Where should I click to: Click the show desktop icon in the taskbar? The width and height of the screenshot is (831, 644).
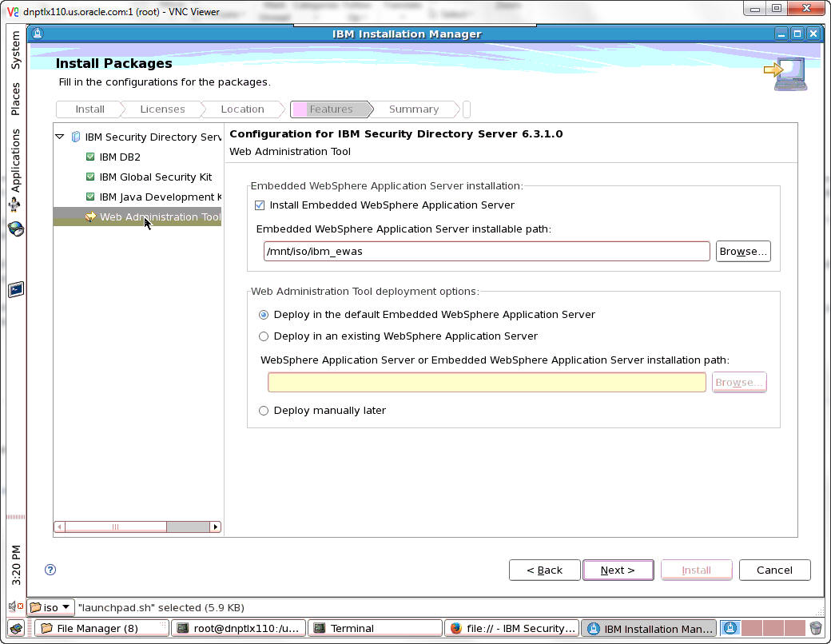click(x=17, y=628)
